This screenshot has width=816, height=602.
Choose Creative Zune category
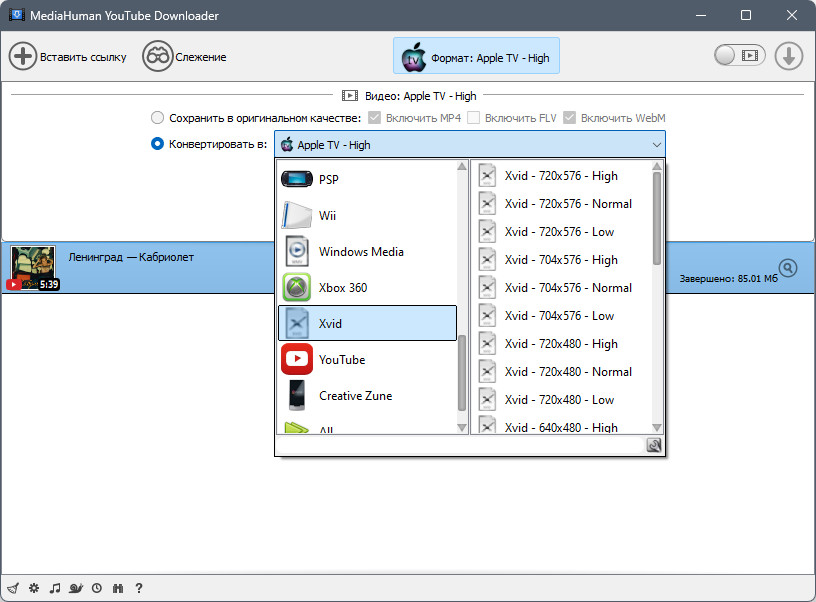367,395
